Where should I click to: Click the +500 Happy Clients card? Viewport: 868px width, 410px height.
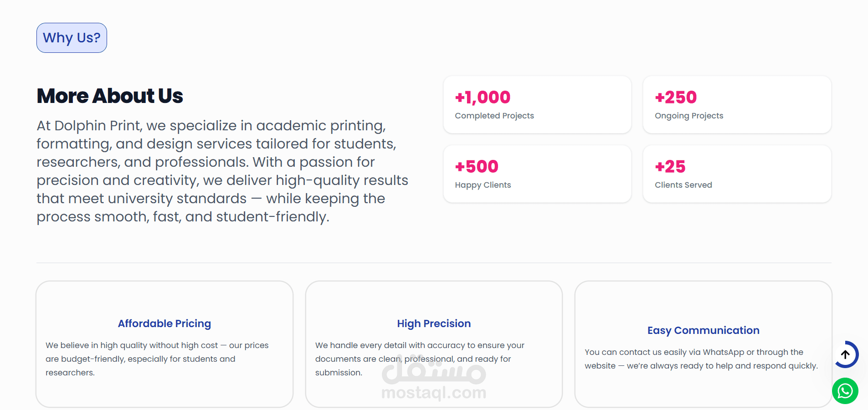point(537,174)
